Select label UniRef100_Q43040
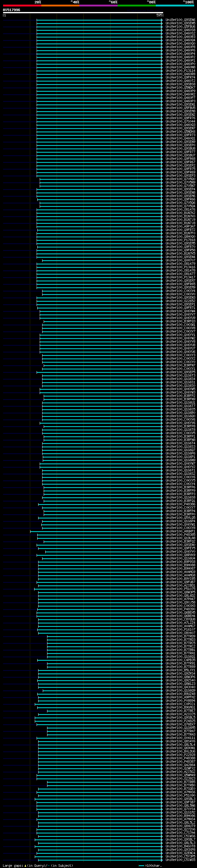 (180, 687)
